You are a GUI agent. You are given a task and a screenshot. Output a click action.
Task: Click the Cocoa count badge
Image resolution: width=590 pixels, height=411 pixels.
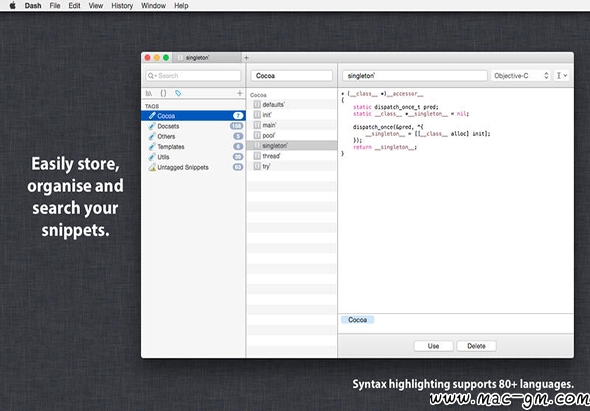tap(238, 116)
